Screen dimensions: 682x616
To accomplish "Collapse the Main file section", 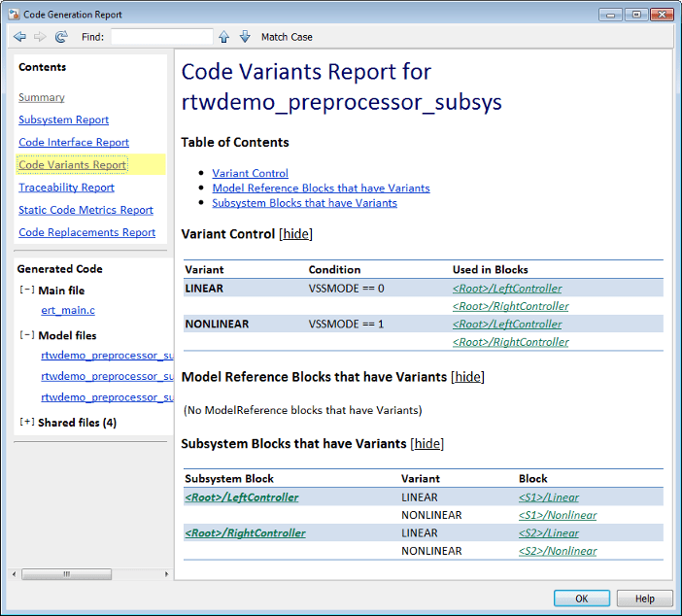I will 27,290.
